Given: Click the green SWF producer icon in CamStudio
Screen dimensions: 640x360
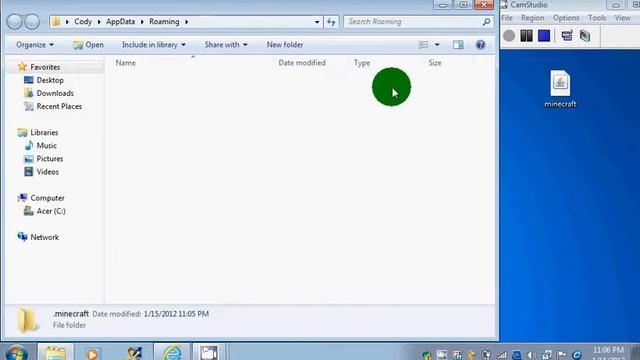Looking at the screenshot, I should pos(585,36).
